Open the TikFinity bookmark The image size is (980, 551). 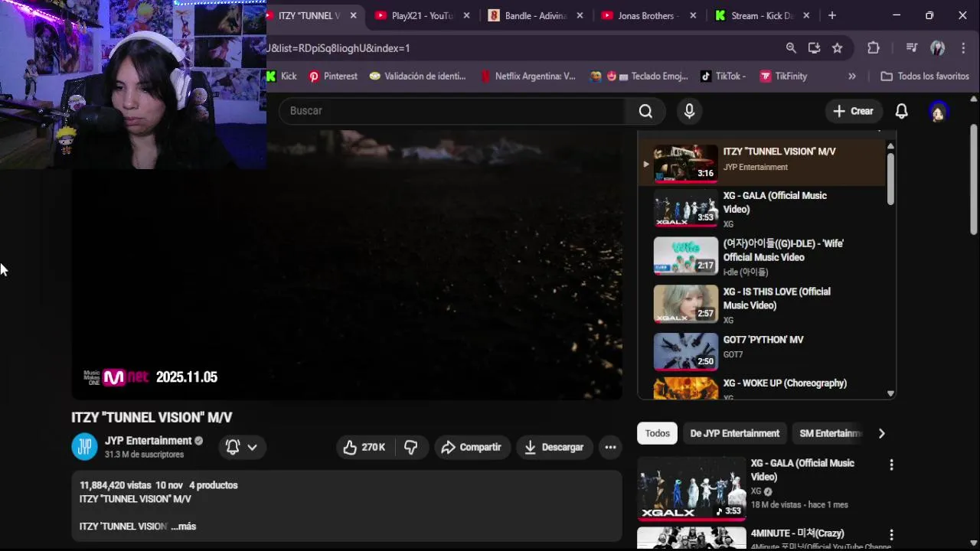point(783,76)
